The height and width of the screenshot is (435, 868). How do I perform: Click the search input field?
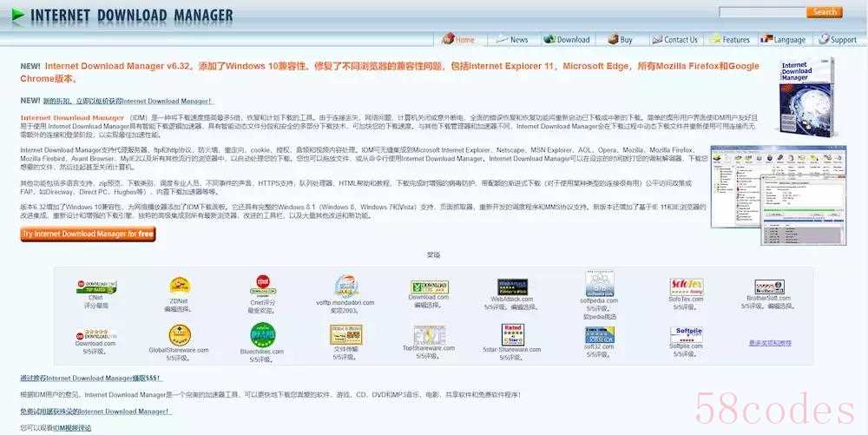coord(762,11)
